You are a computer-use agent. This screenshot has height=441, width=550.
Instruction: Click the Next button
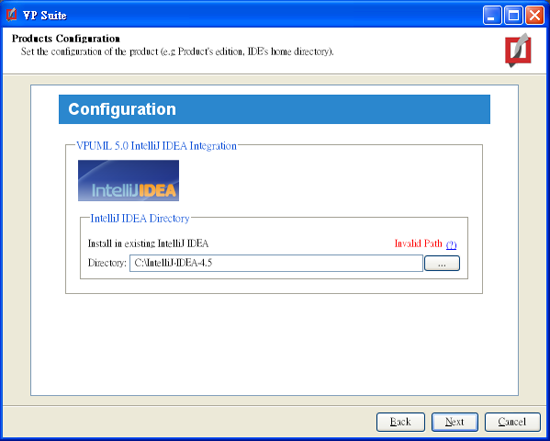(455, 422)
